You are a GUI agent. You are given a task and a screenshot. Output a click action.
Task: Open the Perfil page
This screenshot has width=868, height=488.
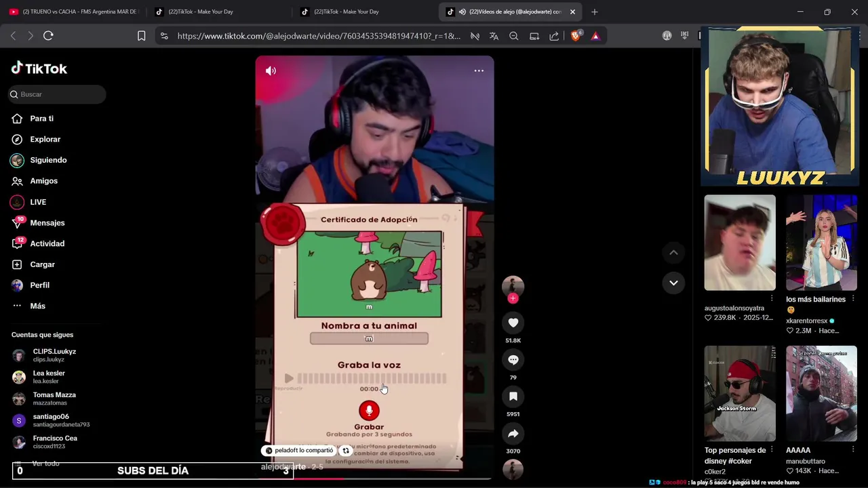39,285
